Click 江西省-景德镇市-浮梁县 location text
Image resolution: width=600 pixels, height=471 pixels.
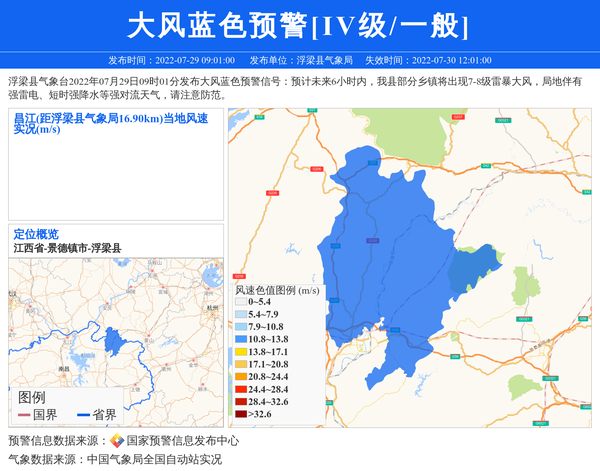pos(67,247)
